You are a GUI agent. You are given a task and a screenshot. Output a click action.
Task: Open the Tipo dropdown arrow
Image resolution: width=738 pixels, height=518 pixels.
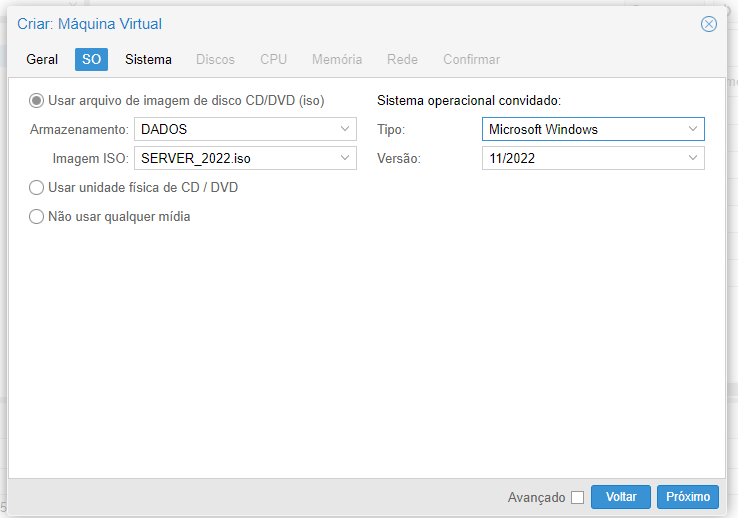coord(693,129)
